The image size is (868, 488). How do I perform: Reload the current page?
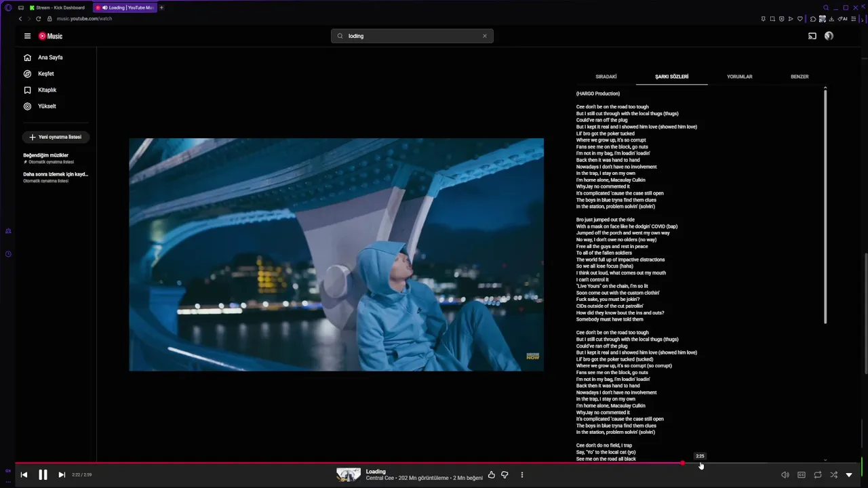click(39, 18)
